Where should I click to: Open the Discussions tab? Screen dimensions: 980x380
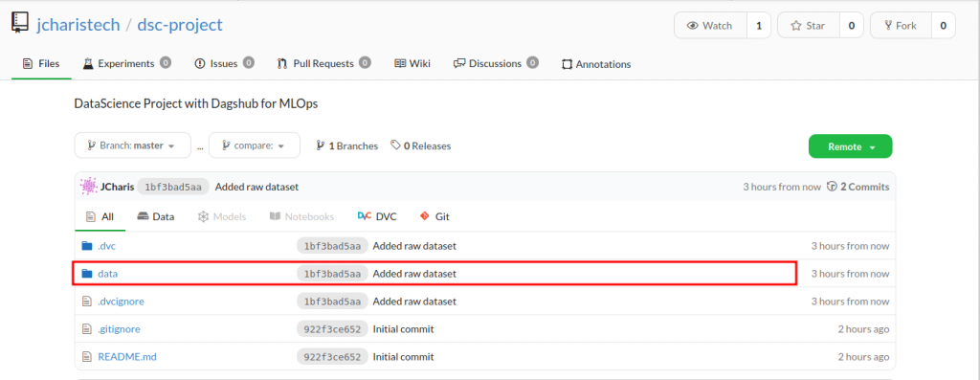497,63
